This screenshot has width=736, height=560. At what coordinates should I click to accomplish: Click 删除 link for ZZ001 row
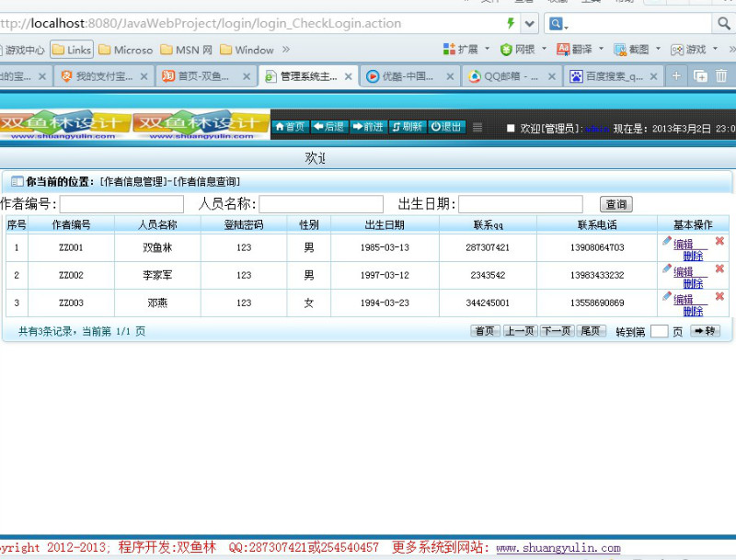[x=694, y=256]
